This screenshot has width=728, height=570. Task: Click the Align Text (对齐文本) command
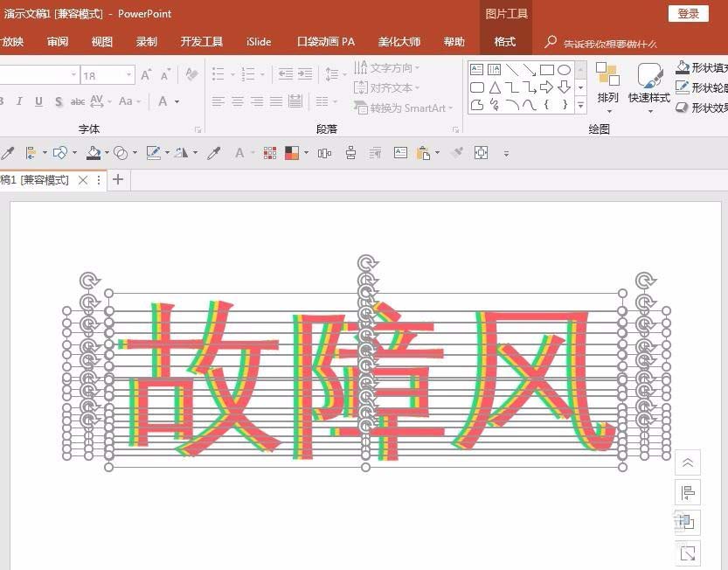pos(391,87)
